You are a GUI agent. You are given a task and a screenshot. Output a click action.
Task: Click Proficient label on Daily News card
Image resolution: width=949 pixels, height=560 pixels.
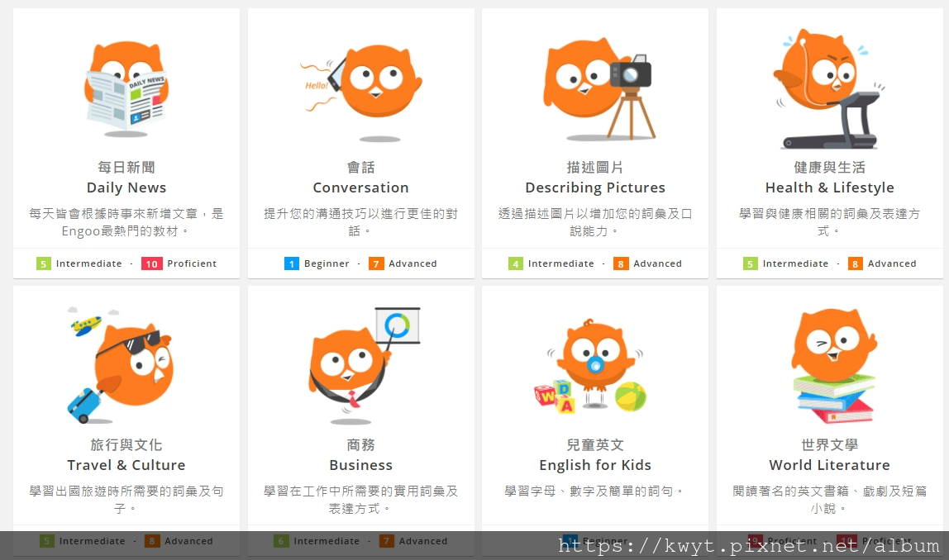pos(192,263)
